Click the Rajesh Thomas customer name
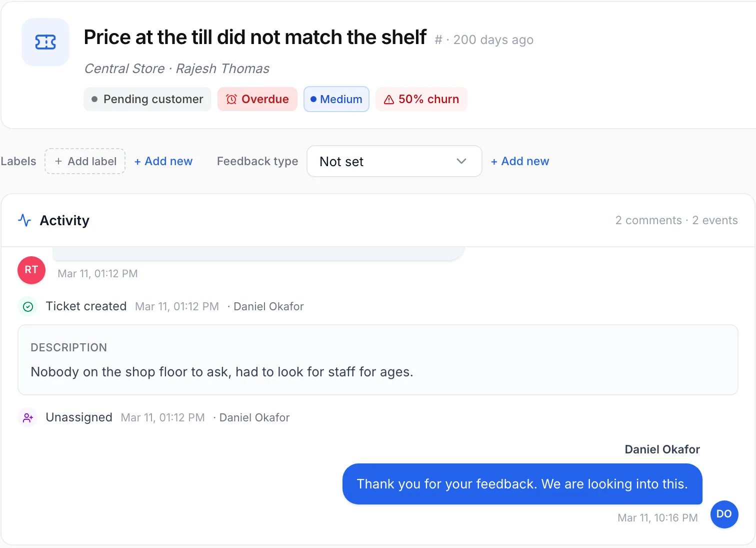 [222, 69]
